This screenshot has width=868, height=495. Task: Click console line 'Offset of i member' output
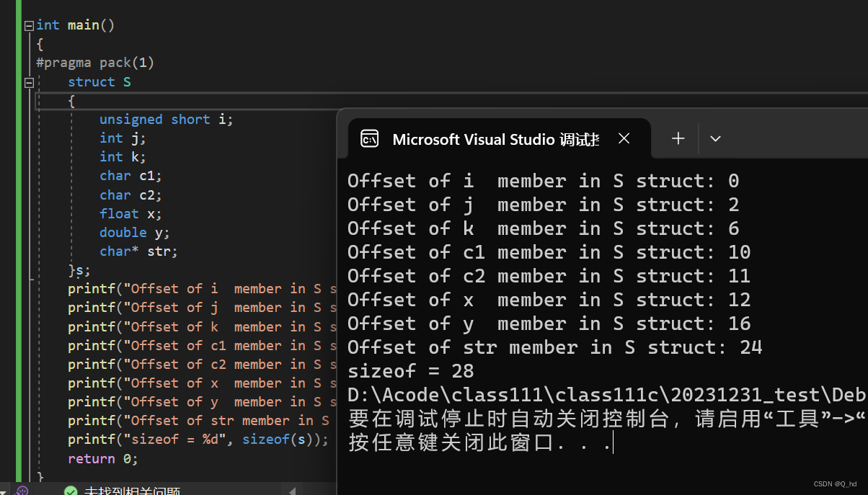[x=543, y=181]
